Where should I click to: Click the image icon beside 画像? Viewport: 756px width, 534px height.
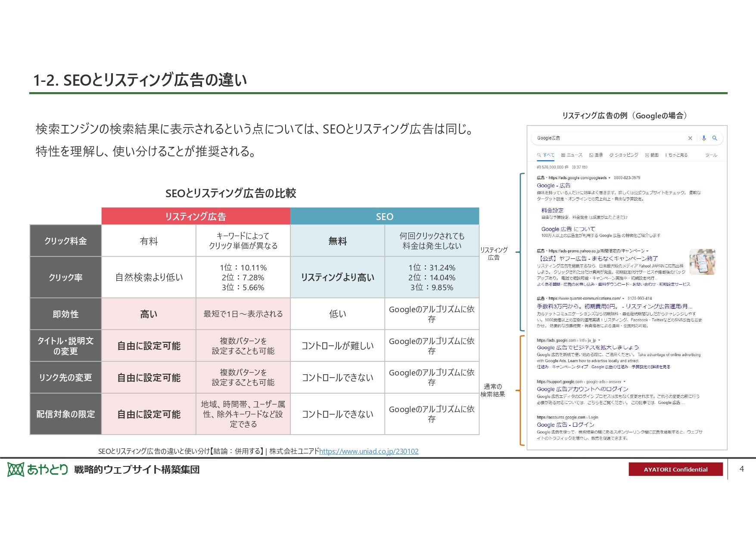pyautogui.click(x=591, y=155)
